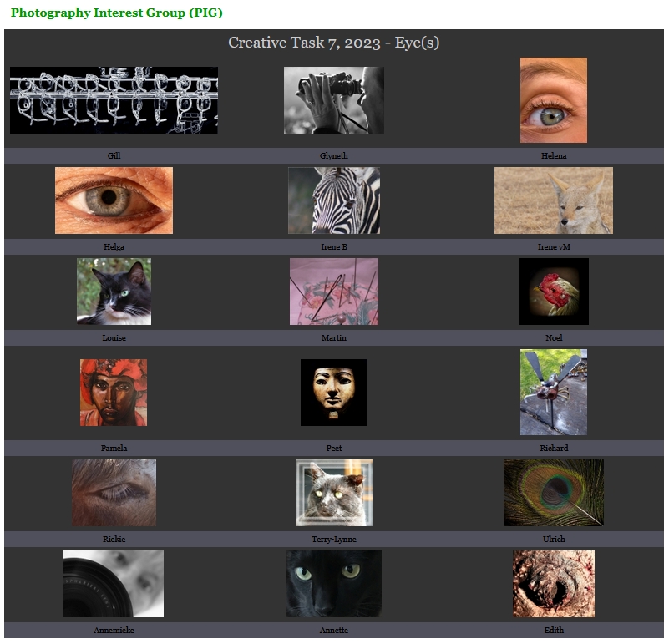The width and height of the screenshot is (669, 644).
Task: Select Riekie's closed animal eye photo
Action: 114,493
